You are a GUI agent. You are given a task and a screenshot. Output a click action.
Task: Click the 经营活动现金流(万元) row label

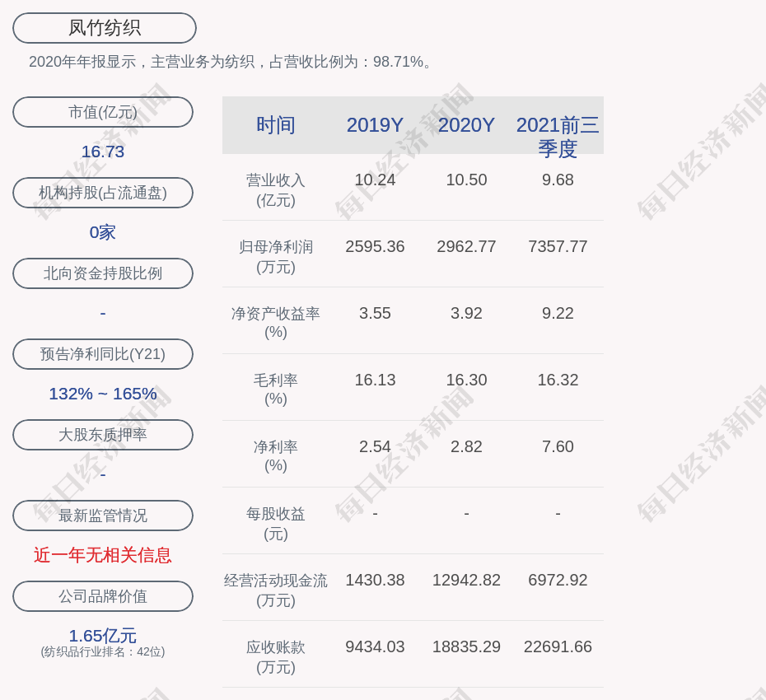(x=276, y=590)
